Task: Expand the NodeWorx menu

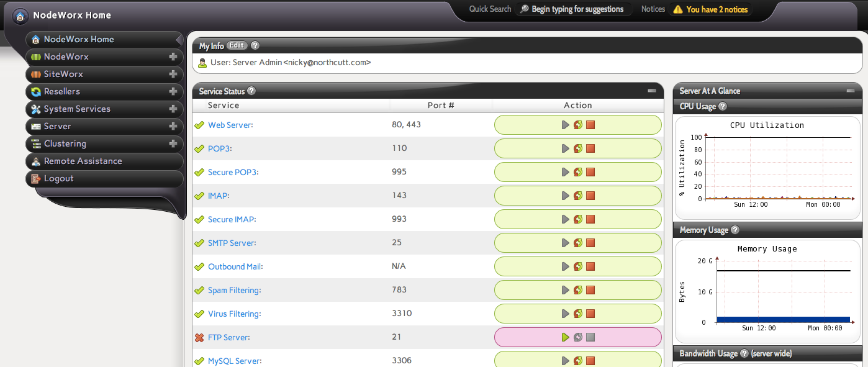Action: [173, 57]
